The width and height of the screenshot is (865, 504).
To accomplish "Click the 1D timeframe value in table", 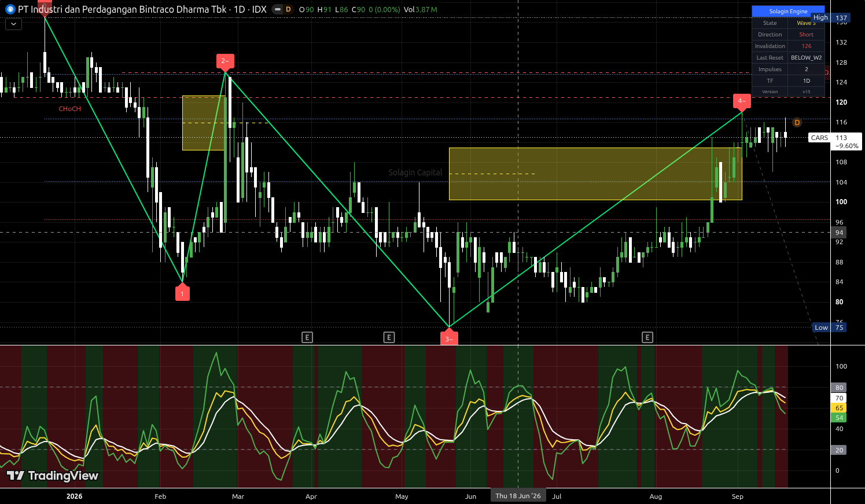I will click(807, 81).
